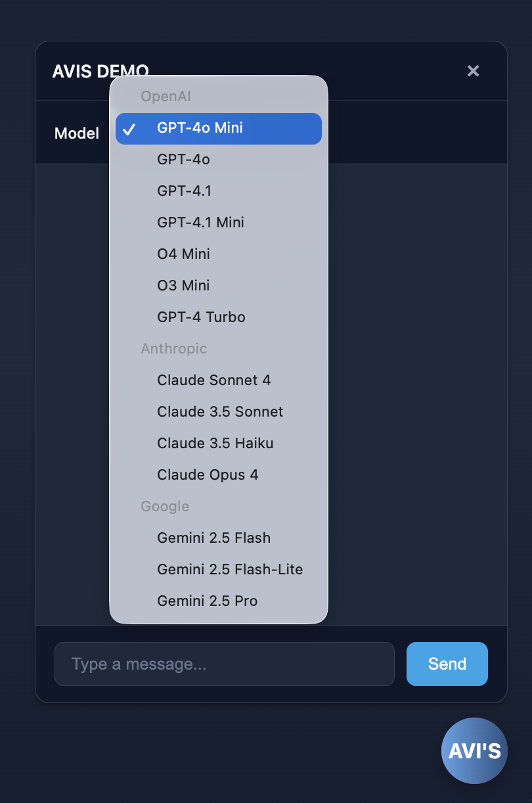Click the Send button

pyautogui.click(x=447, y=664)
